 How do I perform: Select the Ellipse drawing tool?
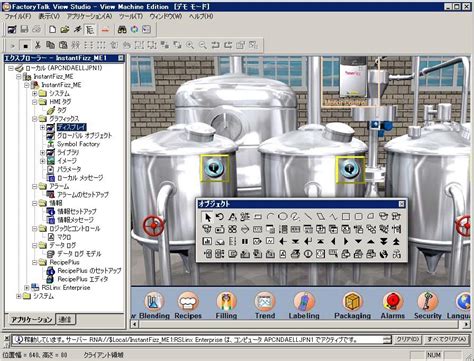click(x=283, y=217)
